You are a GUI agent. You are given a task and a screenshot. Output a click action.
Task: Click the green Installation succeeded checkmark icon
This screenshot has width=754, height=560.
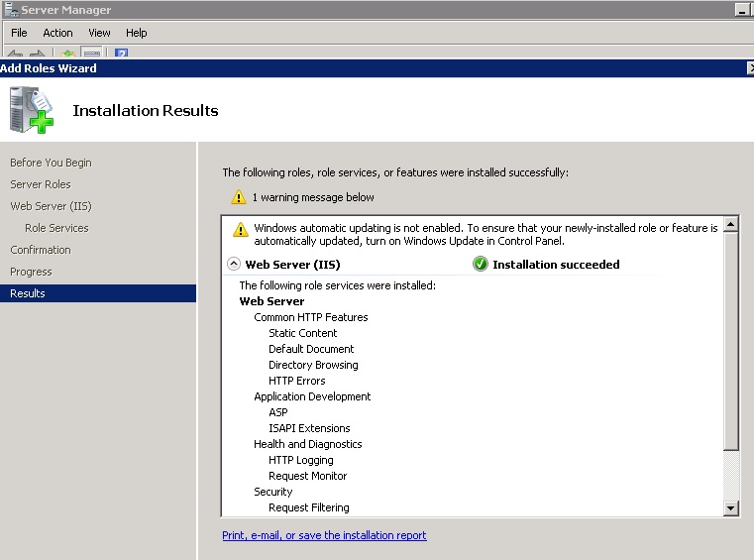click(x=480, y=264)
